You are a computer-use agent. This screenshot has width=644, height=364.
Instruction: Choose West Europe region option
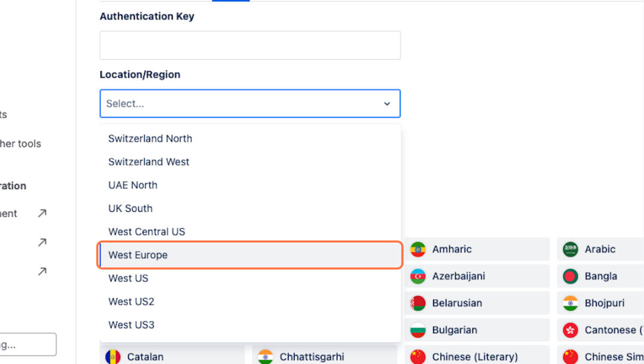coord(138,255)
